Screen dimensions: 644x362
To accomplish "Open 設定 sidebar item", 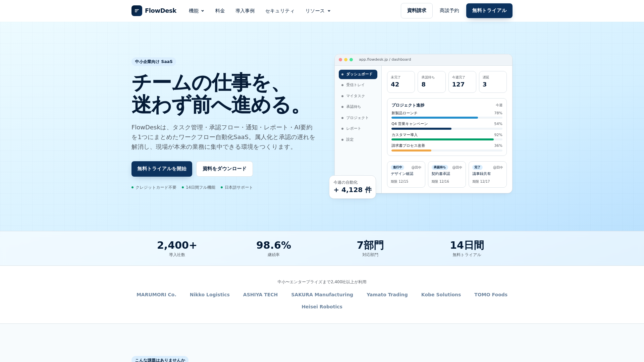I will pyautogui.click(x=358, y=140).
